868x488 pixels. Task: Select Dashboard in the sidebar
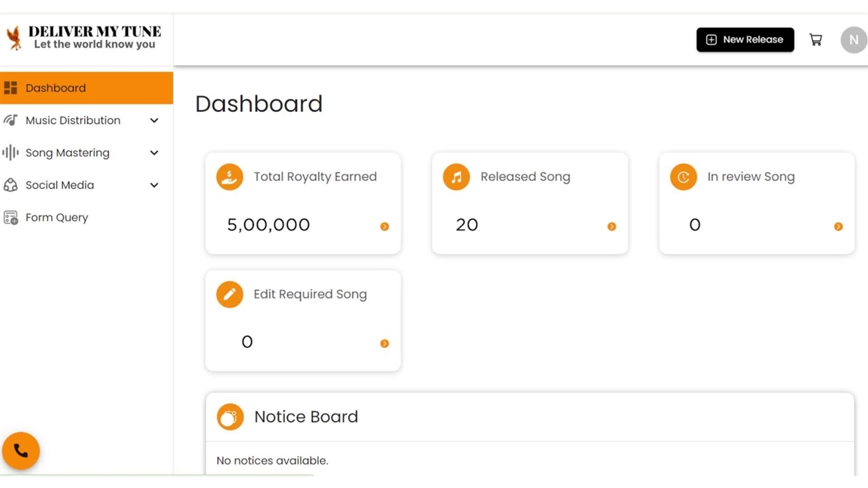[56, 88]
